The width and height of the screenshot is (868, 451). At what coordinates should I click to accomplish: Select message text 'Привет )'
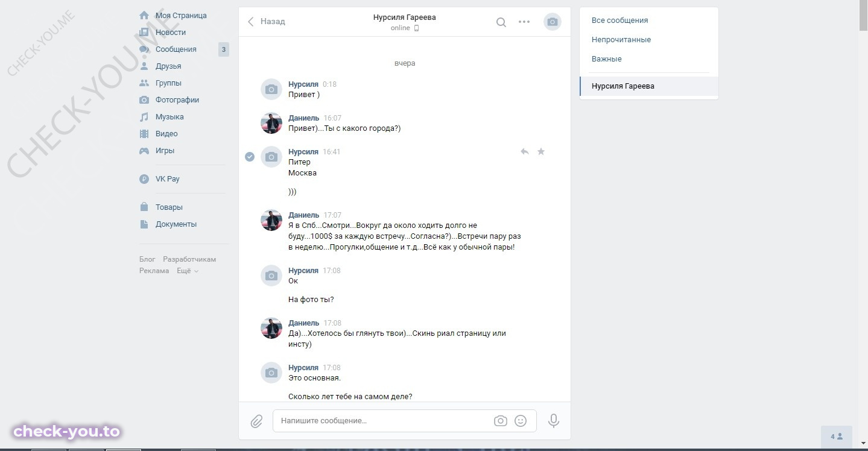point(304,95)
